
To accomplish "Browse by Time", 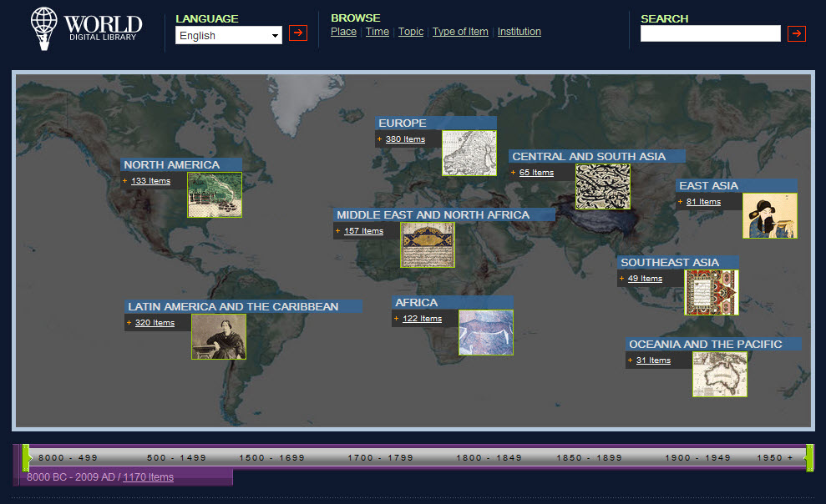I will [x=378, y=32].
